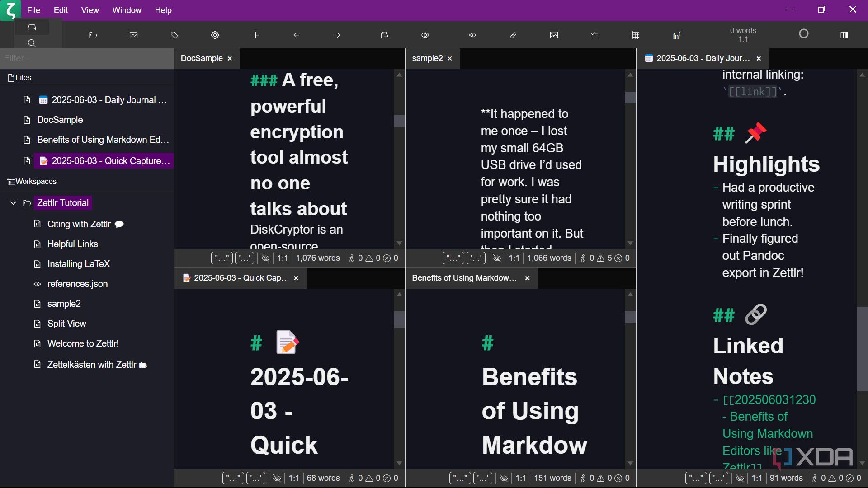Toggle readability in DocSample status bar

266,258
